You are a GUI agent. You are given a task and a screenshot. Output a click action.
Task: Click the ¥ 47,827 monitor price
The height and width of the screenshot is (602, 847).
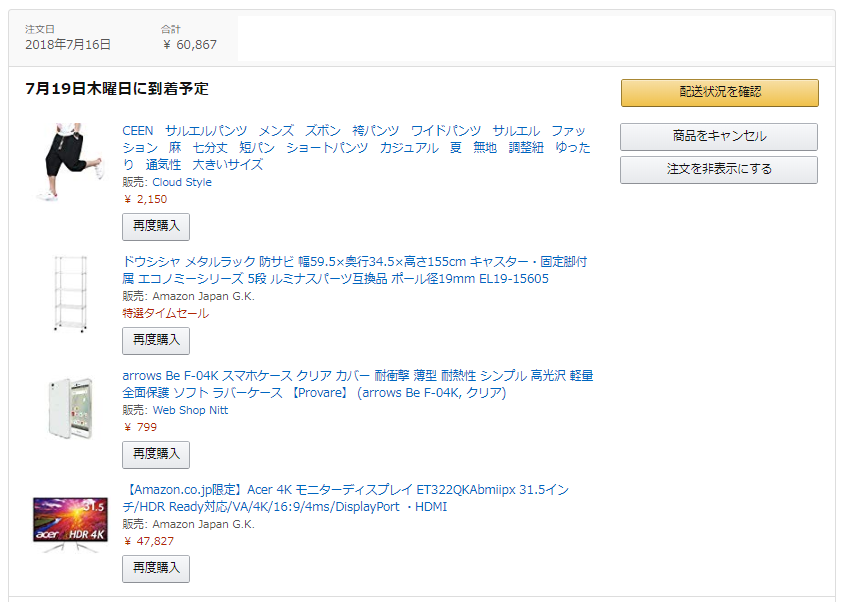coord(149,541)
